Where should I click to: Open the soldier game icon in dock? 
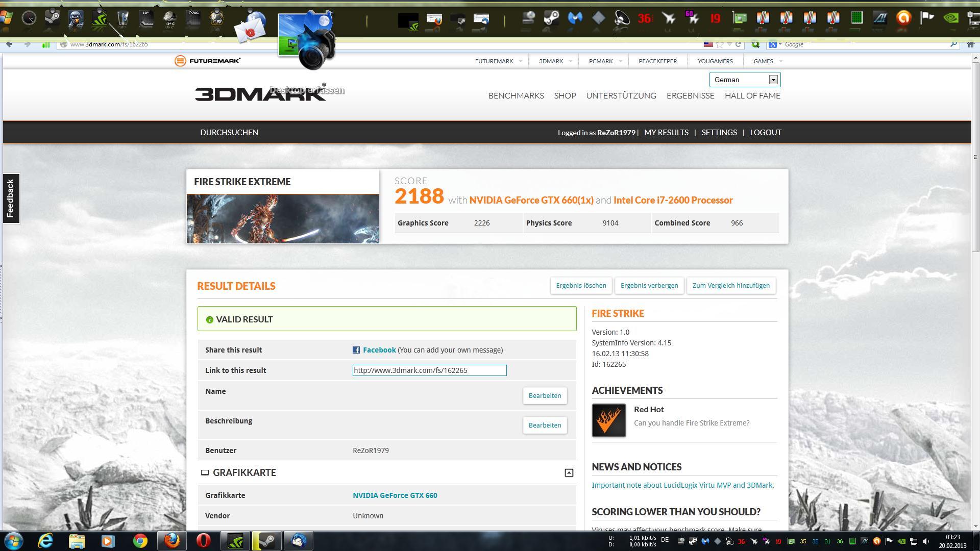point(76,19)
